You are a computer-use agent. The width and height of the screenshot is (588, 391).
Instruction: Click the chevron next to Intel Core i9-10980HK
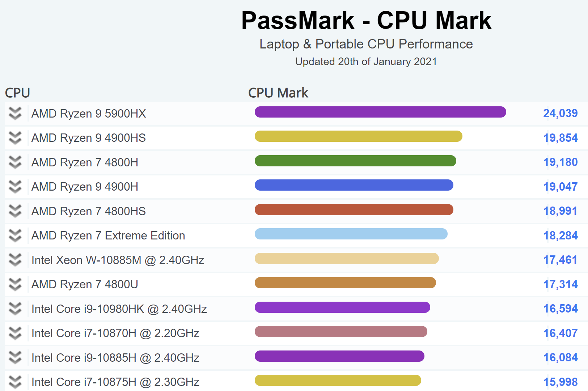point(15,309)
